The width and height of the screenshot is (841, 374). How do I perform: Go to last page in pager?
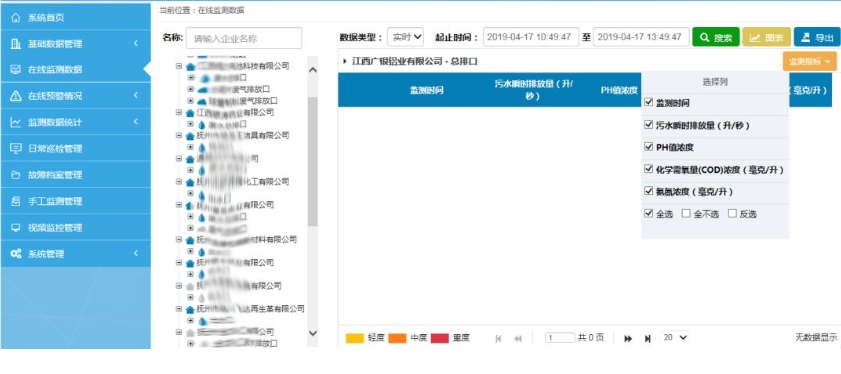point(647,339)
